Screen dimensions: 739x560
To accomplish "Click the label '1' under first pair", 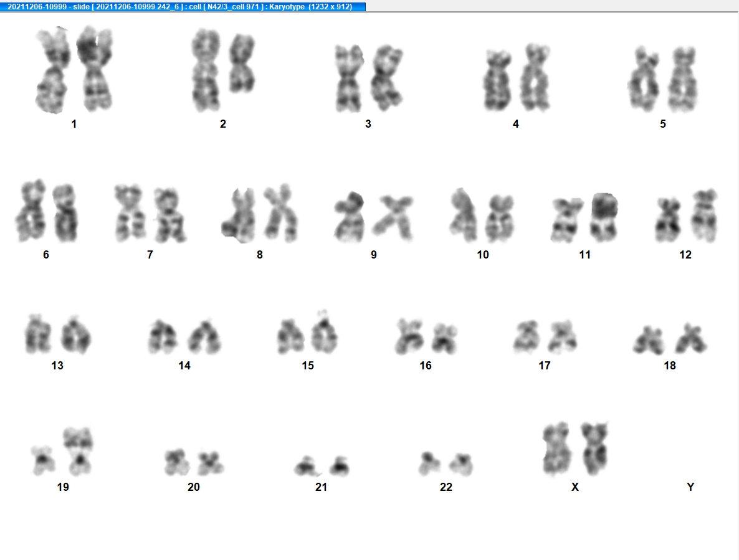I will (x=74, y=124).
